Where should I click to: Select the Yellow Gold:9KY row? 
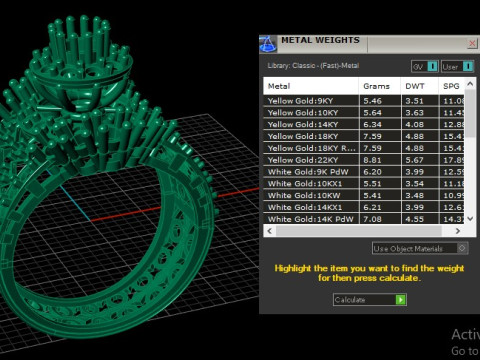coord(364,101)
